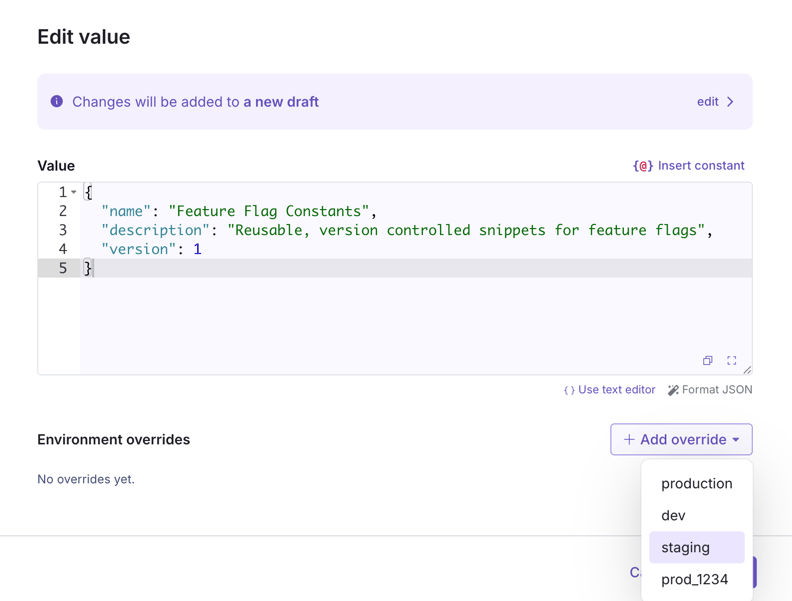Select staging from the override menu
792x601 pixels.
point(697,547)
